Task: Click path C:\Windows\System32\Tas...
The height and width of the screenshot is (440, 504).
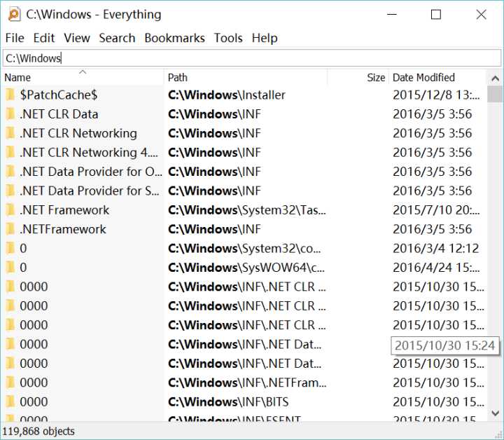Action: coord(247,210)
